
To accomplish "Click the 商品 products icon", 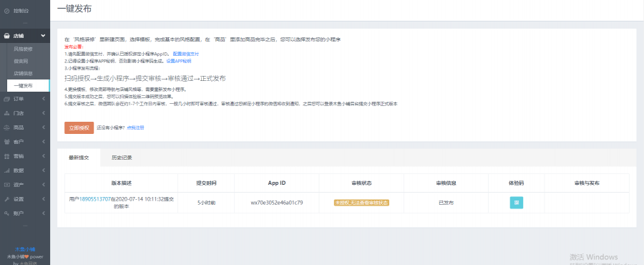I will (x=6, y=127).
